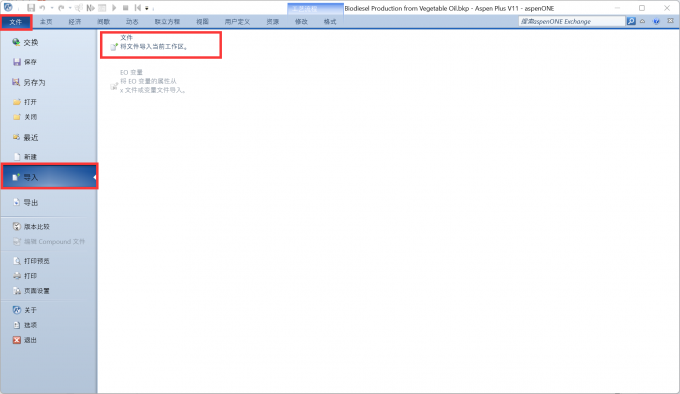Select the highlighted 导入 menu entry
This screenshot has height=394, width=680.
tap(49, 177)
